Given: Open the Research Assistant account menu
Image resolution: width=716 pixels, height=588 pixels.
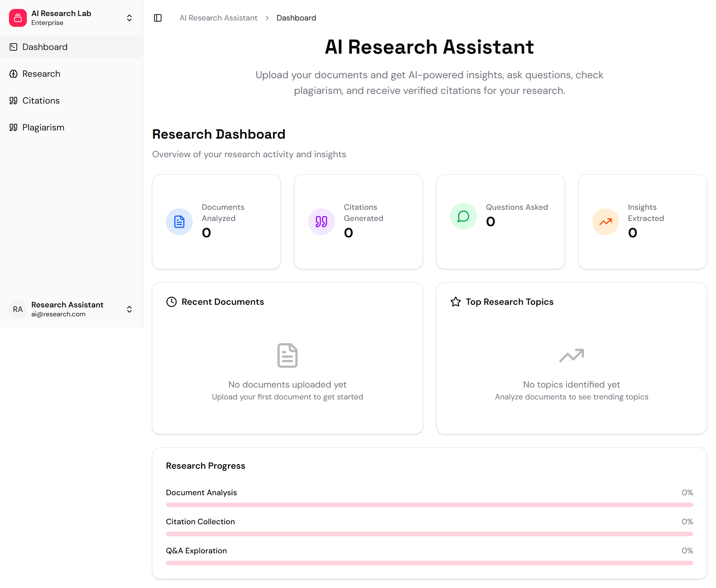Looking at the screenshot, I should tap(129, 309).
